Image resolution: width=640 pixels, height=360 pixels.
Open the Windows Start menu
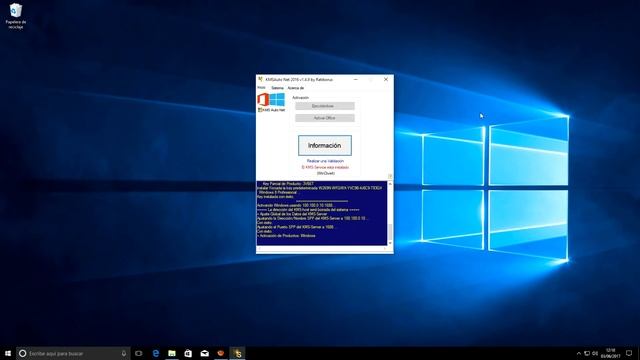(8, 353)
